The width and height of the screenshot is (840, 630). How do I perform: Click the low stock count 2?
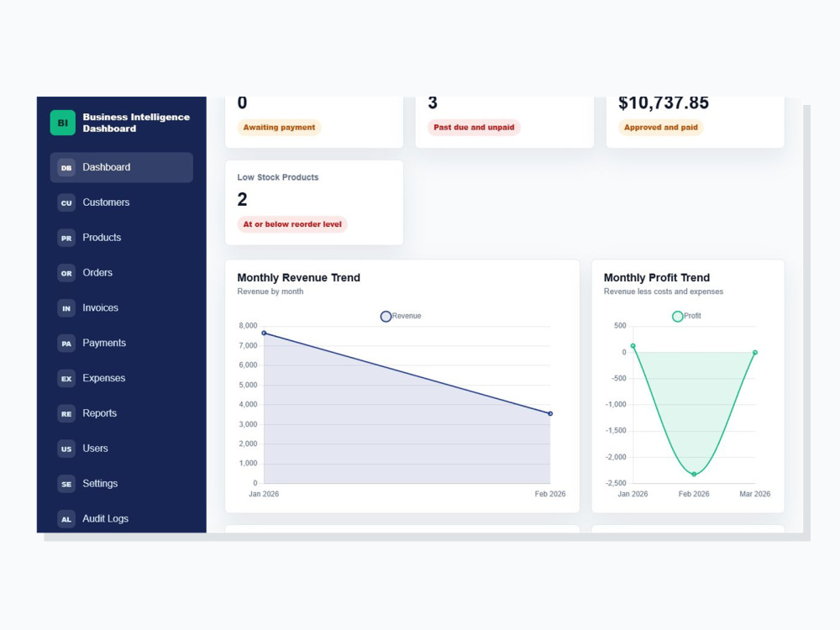[242, 199]
